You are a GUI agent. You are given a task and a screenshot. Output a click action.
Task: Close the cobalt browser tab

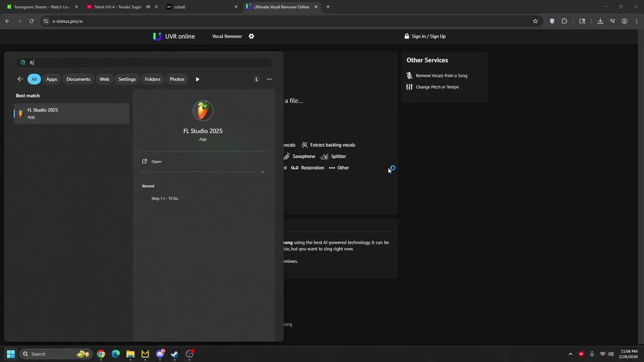pos(236,7)
